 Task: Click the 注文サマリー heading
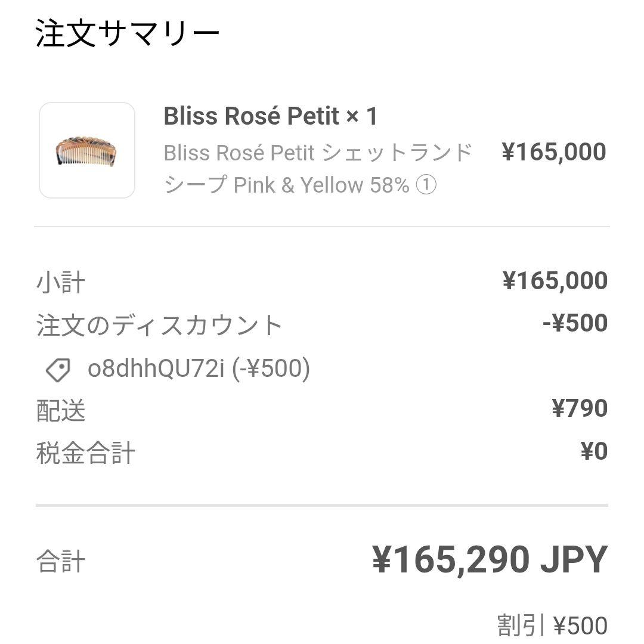[x=128, y=31]
